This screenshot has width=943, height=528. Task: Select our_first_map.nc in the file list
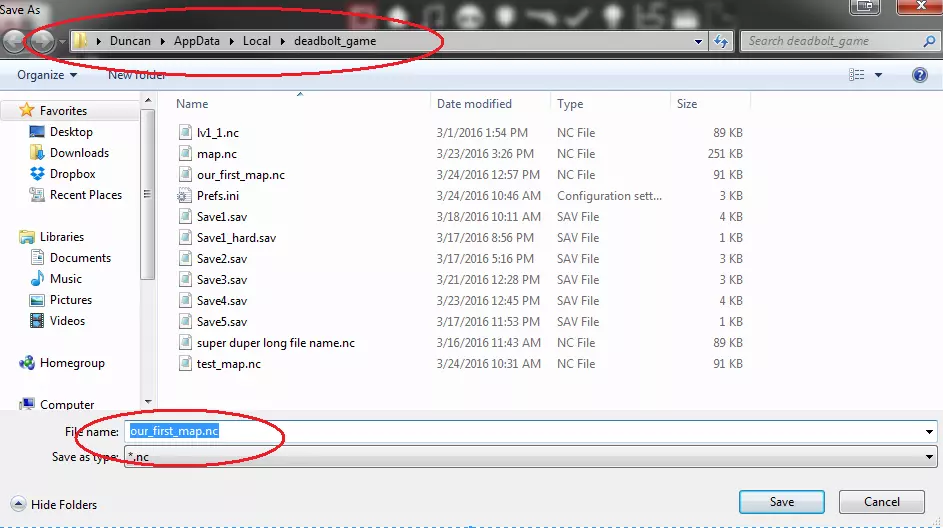[241, 174]
